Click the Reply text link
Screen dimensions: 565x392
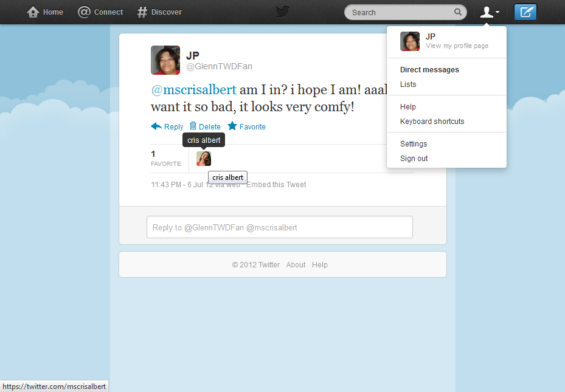pos(174,126)
